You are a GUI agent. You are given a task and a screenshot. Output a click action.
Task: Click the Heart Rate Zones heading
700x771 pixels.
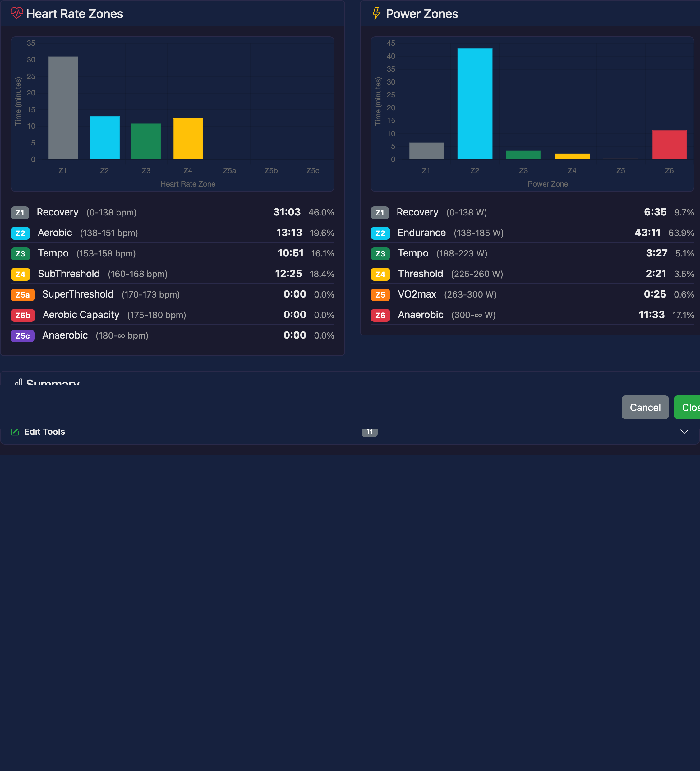(75, 14)
